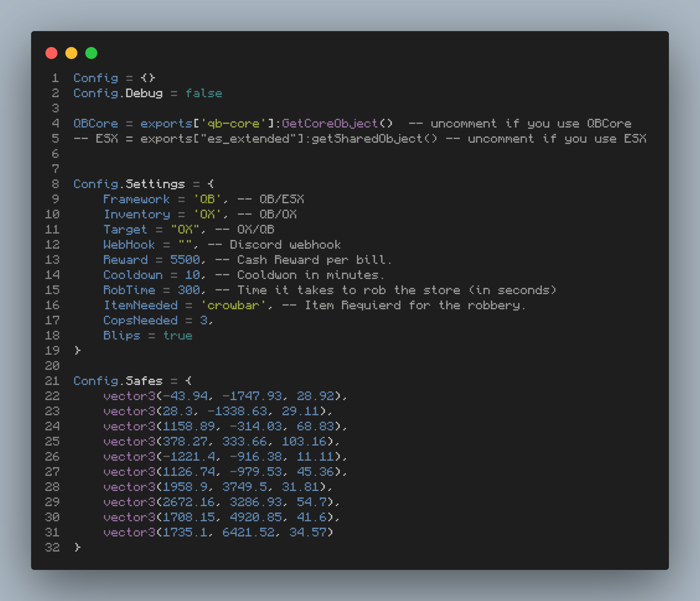Click the Cooldown value 10
Viewport: 700px width, 601px height.
193,275
